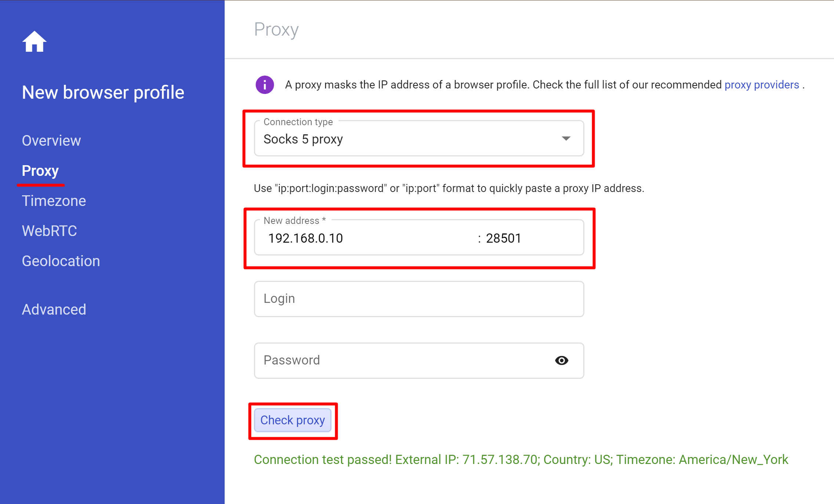Click the Check proxy button
The width and height of the screenshot is (834, 504).
coord(293,421)
